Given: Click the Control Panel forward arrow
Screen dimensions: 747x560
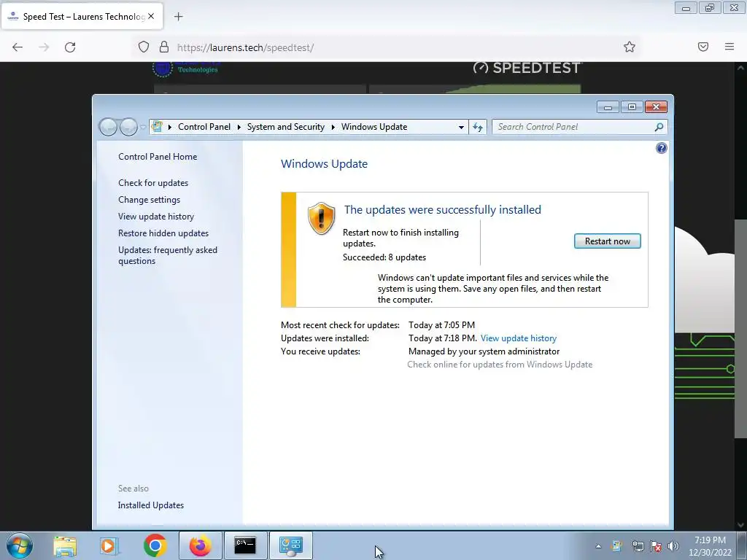Looking at the screenshot, I should (x=128, y=127).
